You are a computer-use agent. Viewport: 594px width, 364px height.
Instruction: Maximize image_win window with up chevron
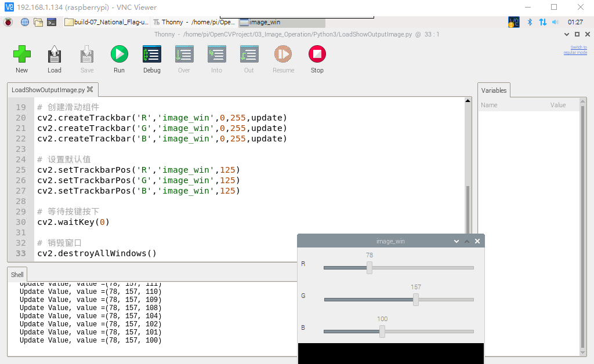[x=467, y=241]
